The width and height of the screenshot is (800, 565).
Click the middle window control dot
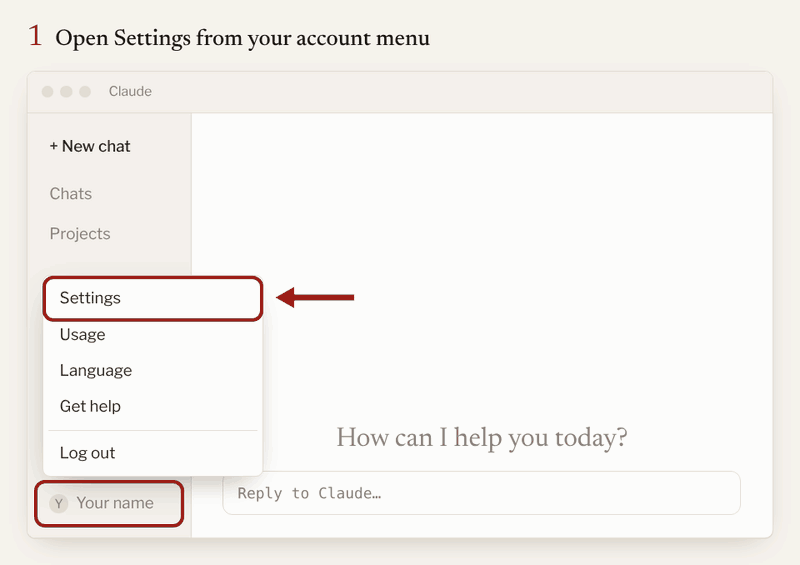pos(66,91)
